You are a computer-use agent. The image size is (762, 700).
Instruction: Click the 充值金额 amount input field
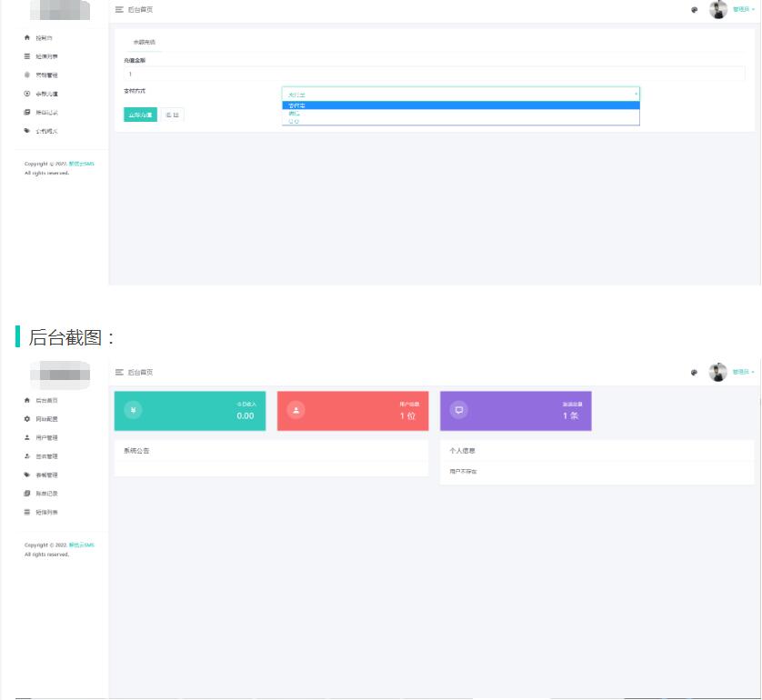[x=364, y=73]
